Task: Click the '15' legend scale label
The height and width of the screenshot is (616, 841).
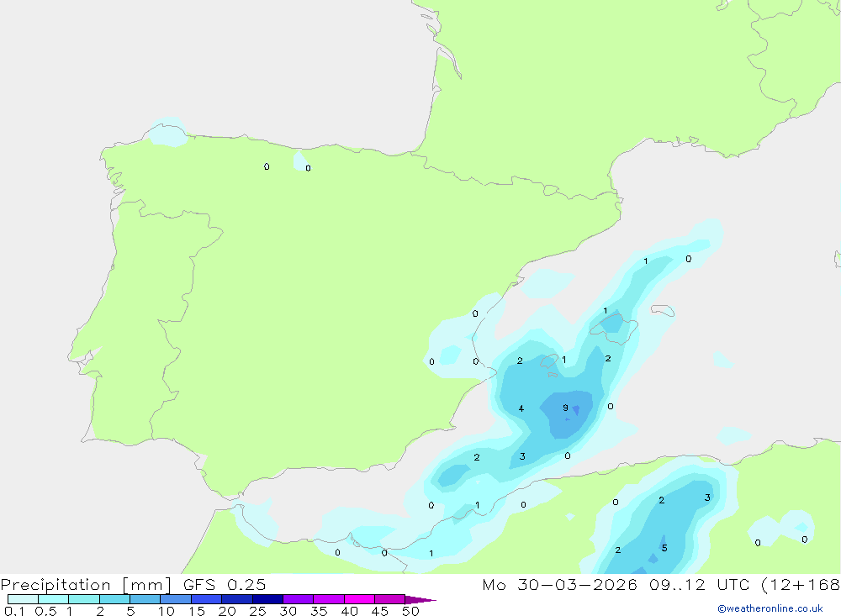Action: pyautogui.click(x=197, y=611)
